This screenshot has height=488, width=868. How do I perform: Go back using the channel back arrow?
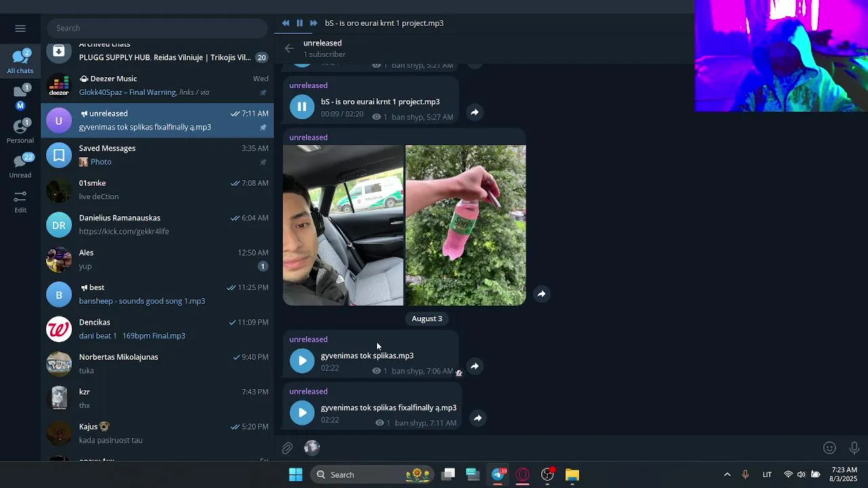(x=290, y=48)
